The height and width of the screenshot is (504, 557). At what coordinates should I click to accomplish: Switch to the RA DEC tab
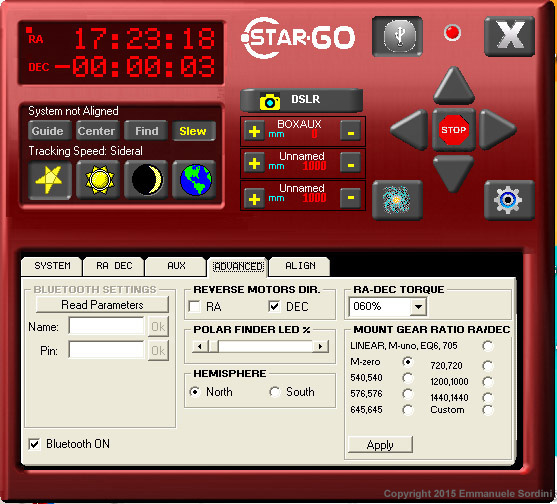coord(114,266)
